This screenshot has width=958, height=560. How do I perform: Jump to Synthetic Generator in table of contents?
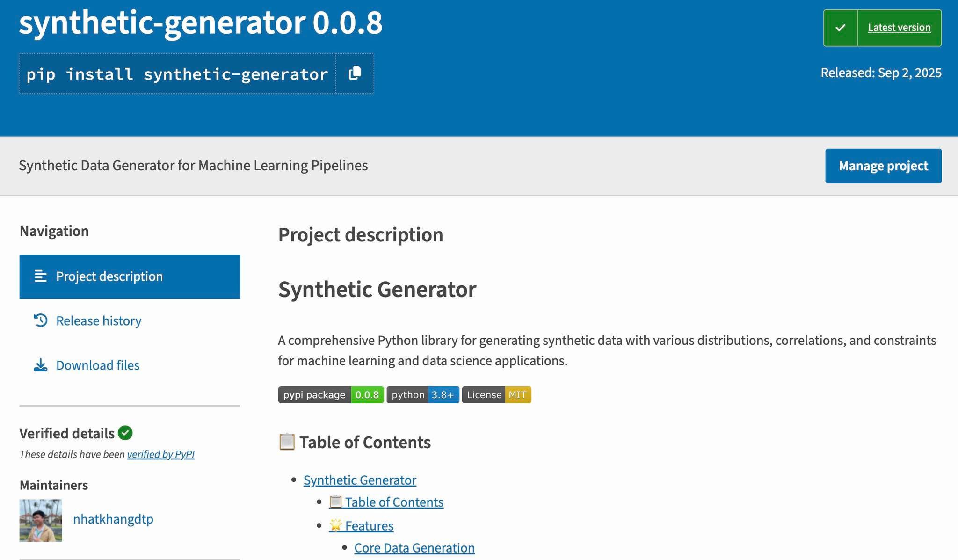(360, 480)
